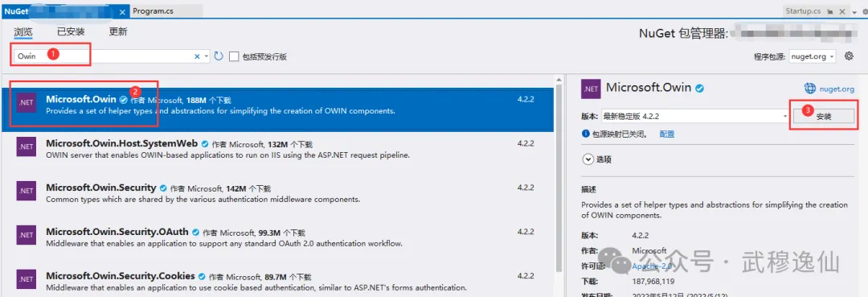
Task: Click the 4.2.2 version of Microsoft.Owin.Security.OAuth
Action: coord(526,232)
